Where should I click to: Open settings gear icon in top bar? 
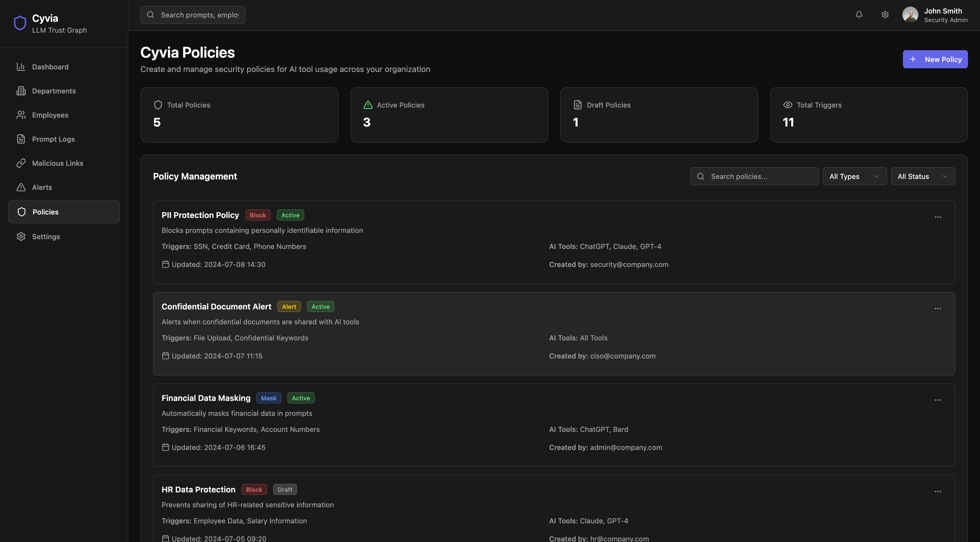(x=885, y=14)
